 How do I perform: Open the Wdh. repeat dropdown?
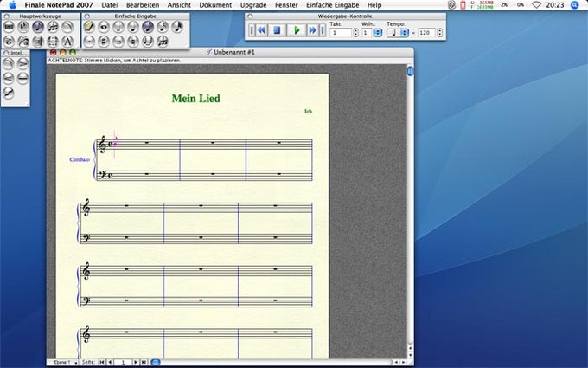378,33
